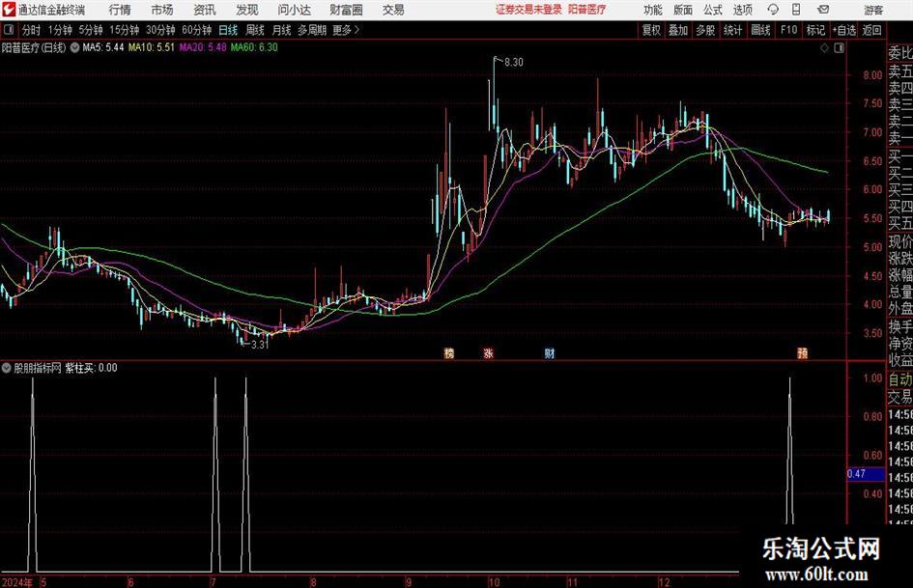913x588 pixels.
Task: Click the MA10: 5.51 indicator label
Action: [152, 47]
